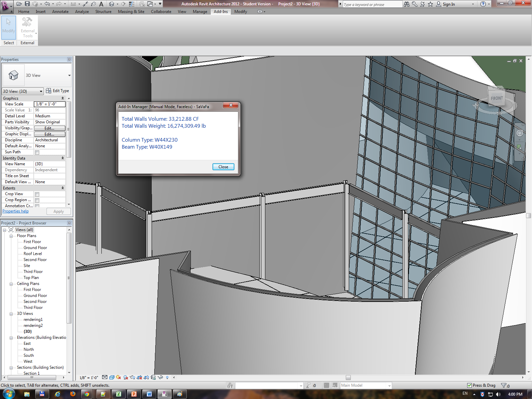
Task: Click the ViewCube FRONT face
Action: point(496,98)
